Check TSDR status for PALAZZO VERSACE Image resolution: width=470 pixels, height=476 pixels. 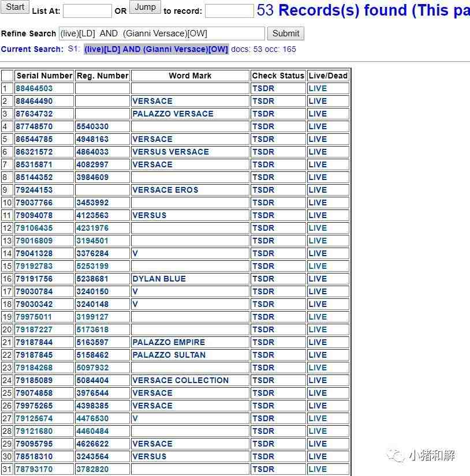coord(263,114)
